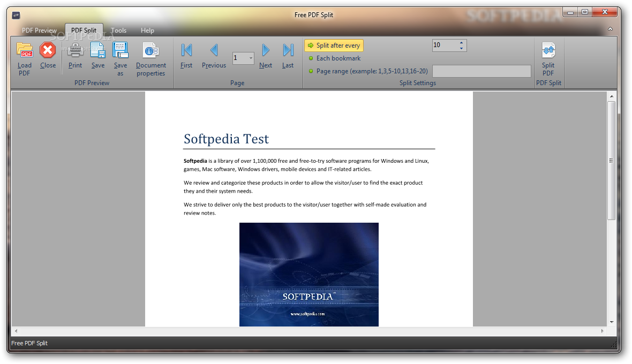Select the Each bookmark option

click(334, 58)
